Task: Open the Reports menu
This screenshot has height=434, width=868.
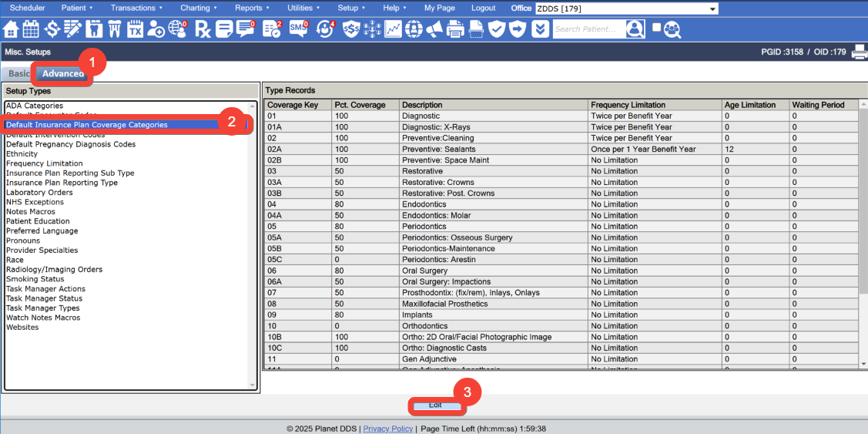Action: pos(252,8)
